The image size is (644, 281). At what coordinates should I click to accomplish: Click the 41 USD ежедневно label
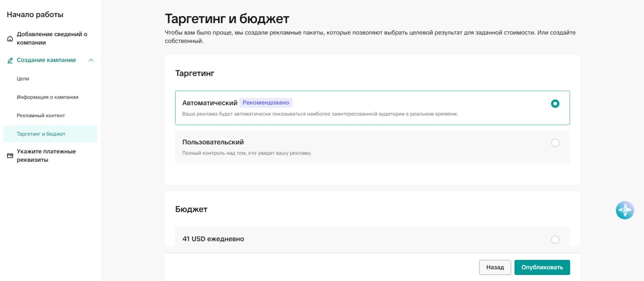(x=213, y=239)
